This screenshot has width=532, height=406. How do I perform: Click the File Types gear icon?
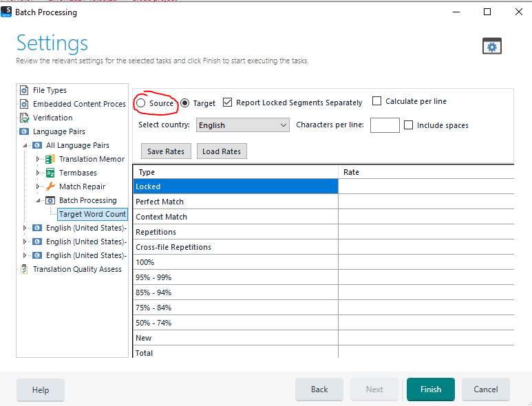tap(24, 90)
